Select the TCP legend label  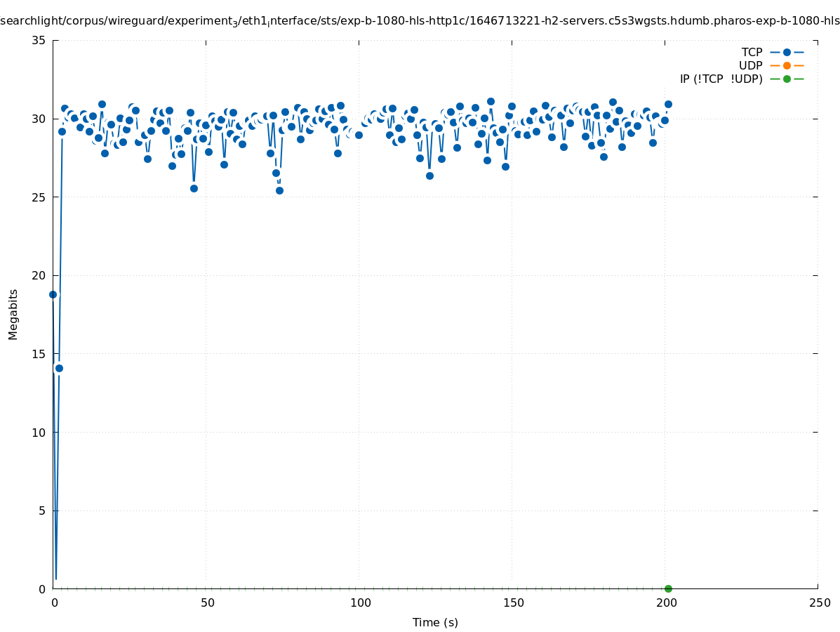(x=752, y=52)
